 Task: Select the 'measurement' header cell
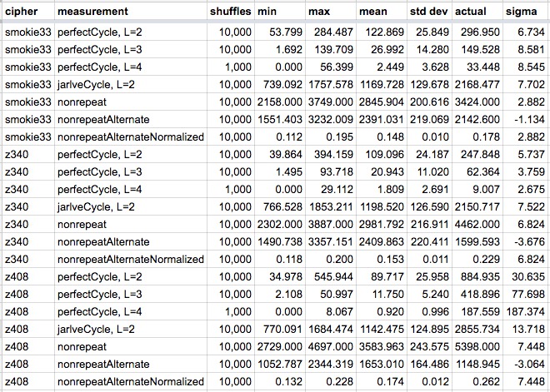pyautogui.click(x=131, y=12)
